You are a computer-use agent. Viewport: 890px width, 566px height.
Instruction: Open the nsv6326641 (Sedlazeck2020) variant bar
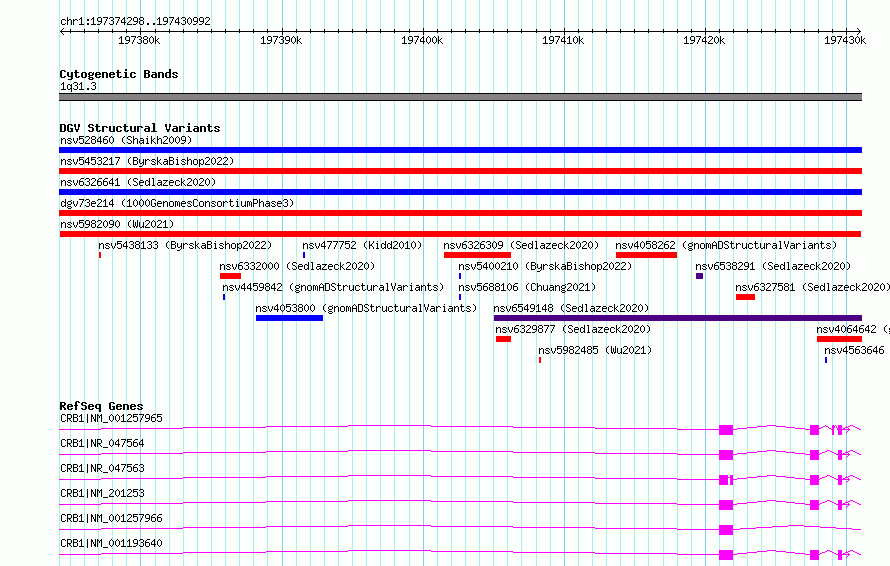point(460,192)
